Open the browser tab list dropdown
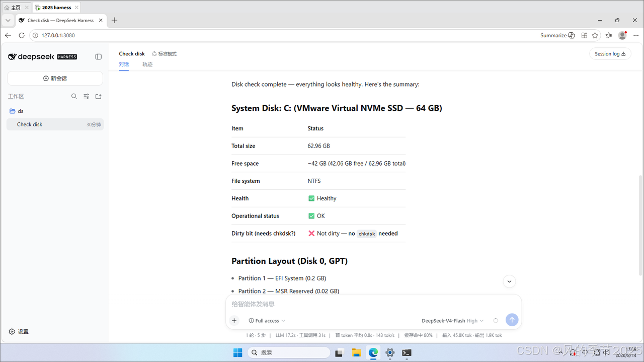The image size is (644, 362). click(8, 20)
